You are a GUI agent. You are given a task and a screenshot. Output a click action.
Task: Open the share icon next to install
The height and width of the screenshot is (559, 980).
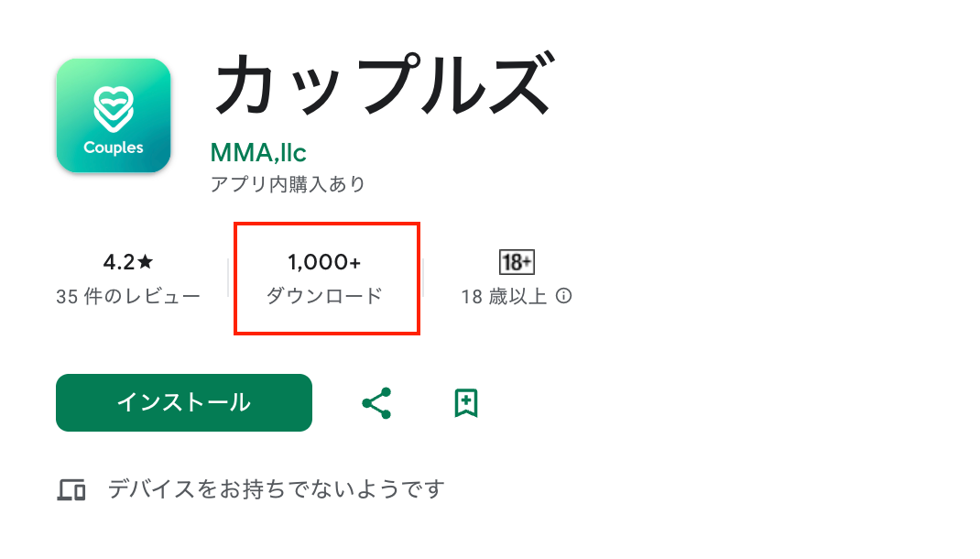[376, 403]
